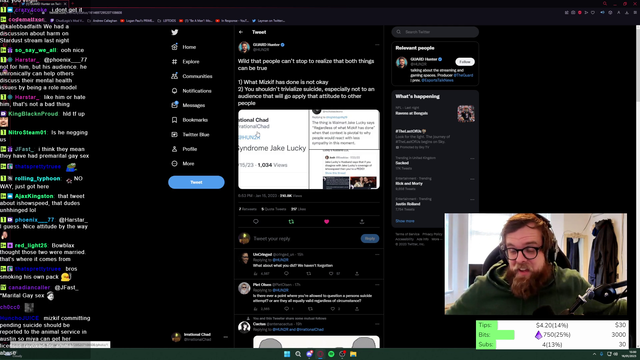Screen dimensions: 640x360
Task: Open Notifications in Twitter sidebar
Action: pos(191,91)
